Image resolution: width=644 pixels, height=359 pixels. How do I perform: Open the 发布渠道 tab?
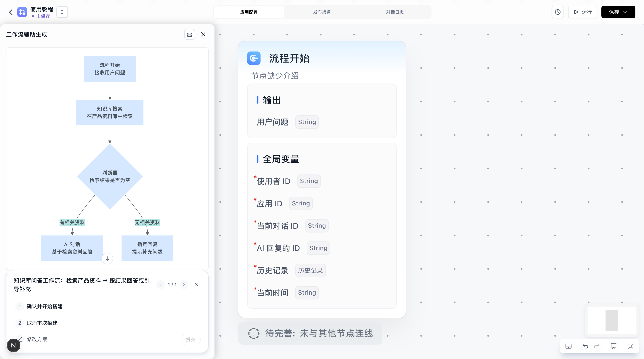click(x=322, y=12)
